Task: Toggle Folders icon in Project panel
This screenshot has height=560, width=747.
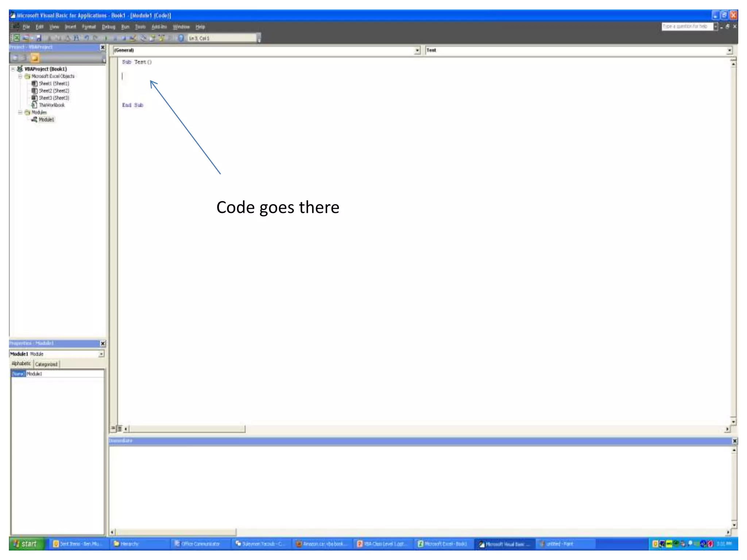Action: click(x=35, y=58)
